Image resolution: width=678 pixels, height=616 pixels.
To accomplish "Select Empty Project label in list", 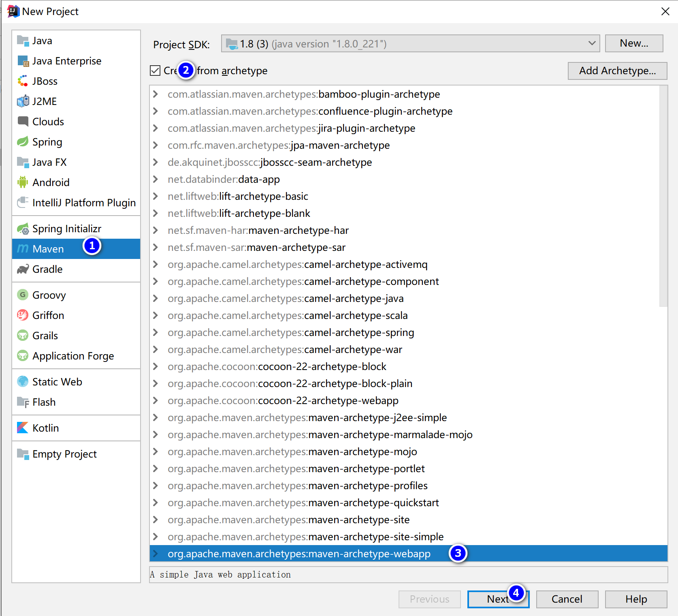I will tap(64, 454).
